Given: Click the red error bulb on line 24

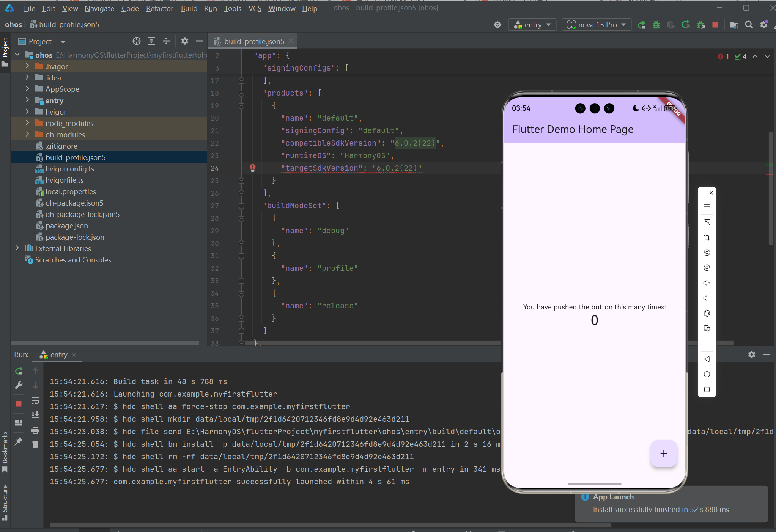Looking at the screenshot, I should coord(253,168).
